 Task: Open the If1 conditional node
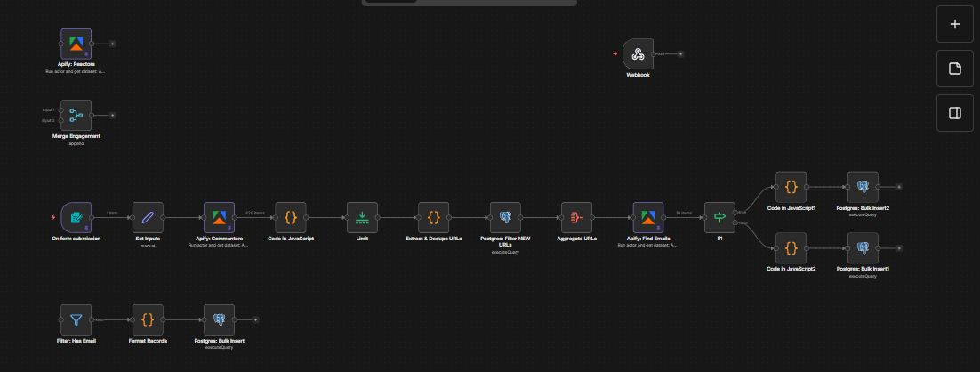(x=719, y=217)
